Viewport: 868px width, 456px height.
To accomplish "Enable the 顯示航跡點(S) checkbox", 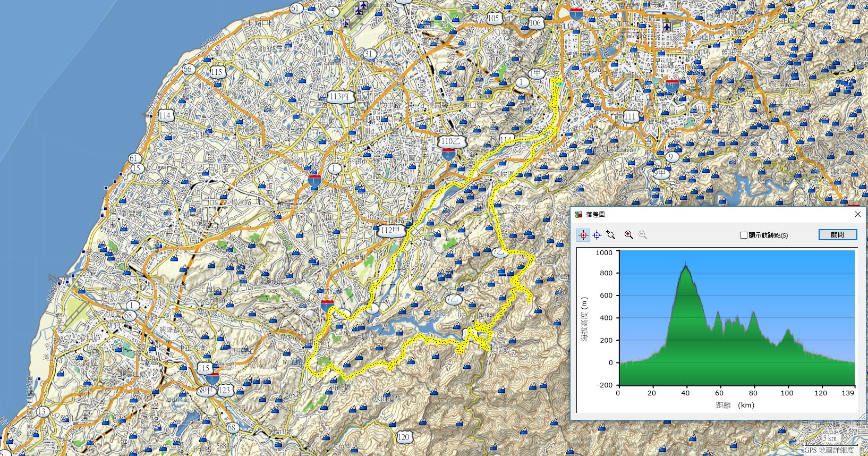I will click(x=744, y=235).
